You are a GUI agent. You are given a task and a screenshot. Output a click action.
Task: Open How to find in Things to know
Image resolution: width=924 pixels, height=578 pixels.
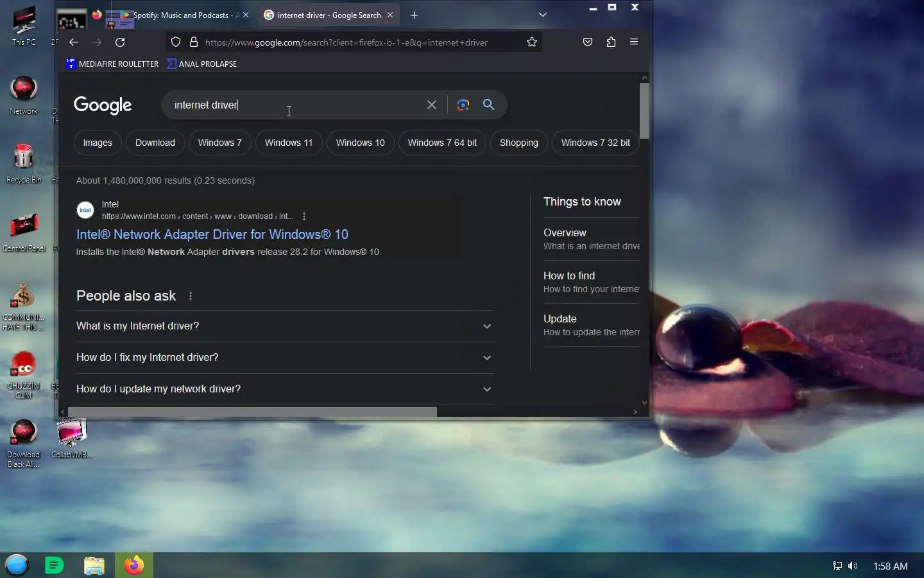pos(592,282)
